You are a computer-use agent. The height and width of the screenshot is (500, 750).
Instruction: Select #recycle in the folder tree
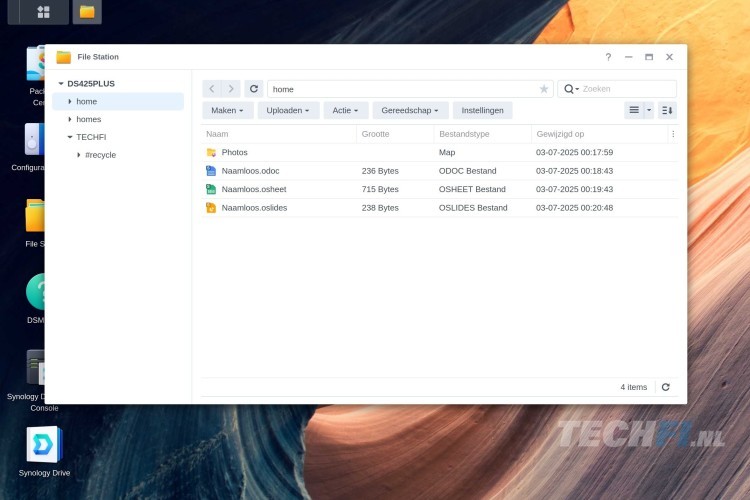click(100, 155)
